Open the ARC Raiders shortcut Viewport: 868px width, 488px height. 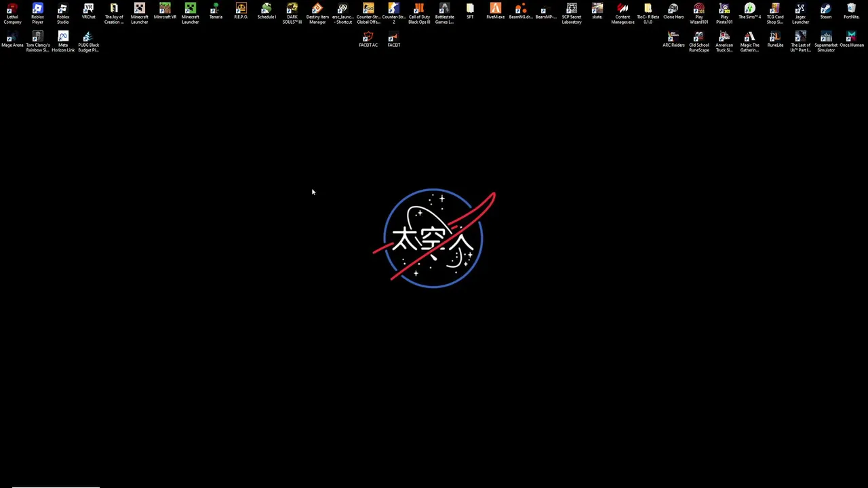pos(673,39)
